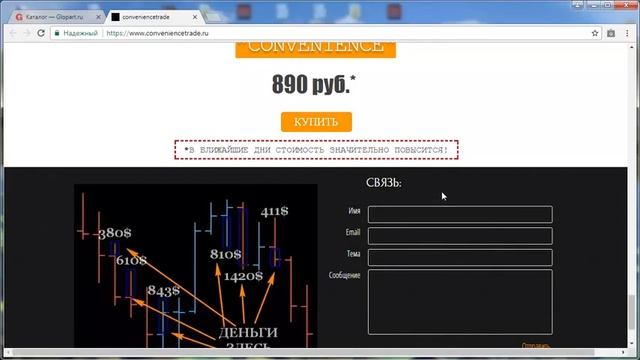Click the Отправить submit link
This screenshot has height=360, width=640.
coord(536,345)
